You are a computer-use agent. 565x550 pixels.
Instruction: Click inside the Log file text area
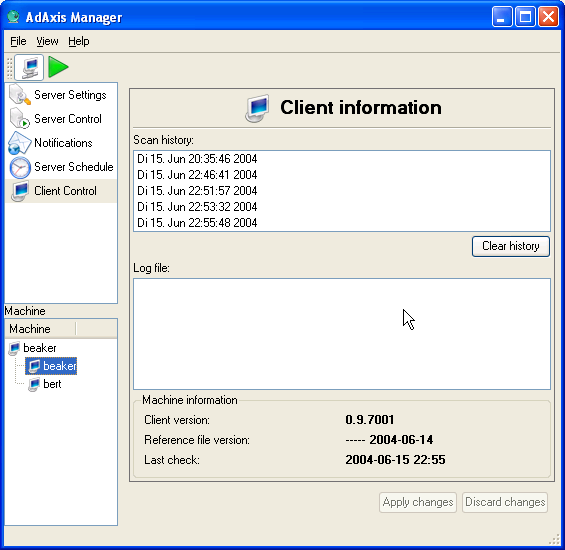point(342,334)
